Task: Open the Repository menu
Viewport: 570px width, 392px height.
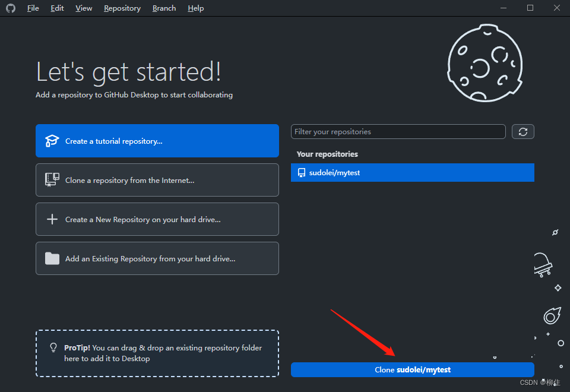Action: (x=122, y=8)
